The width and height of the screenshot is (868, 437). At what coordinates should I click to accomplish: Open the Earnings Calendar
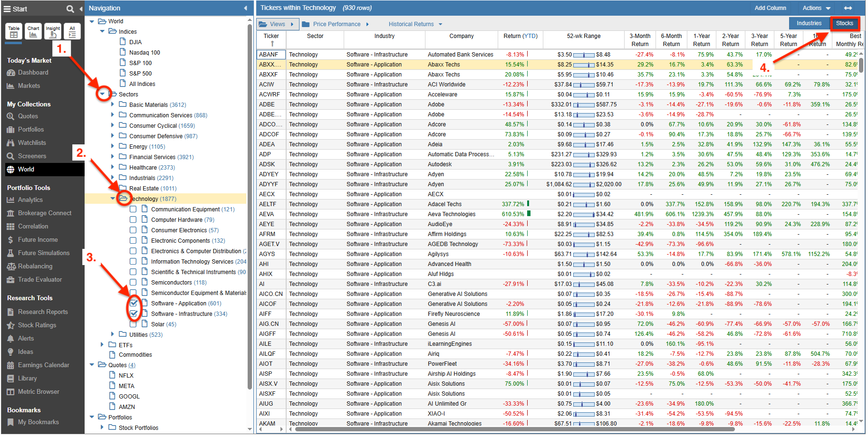43,365
